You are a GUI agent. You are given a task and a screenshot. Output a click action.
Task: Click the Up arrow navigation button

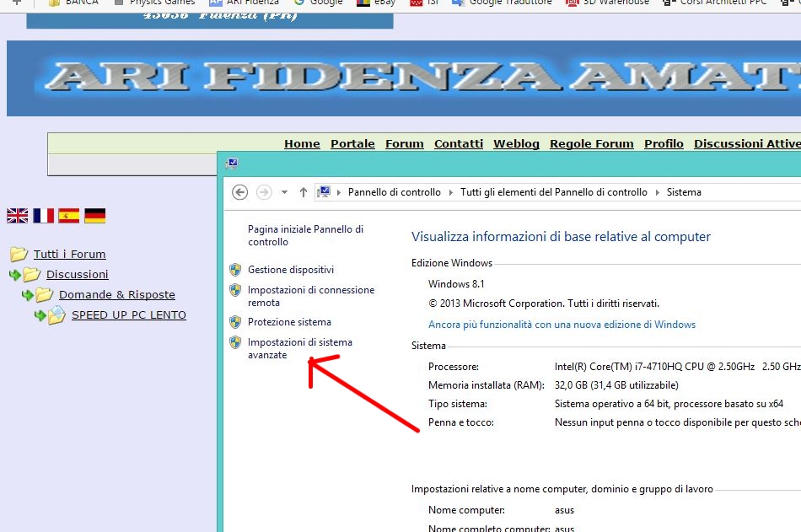pos(304,192)
